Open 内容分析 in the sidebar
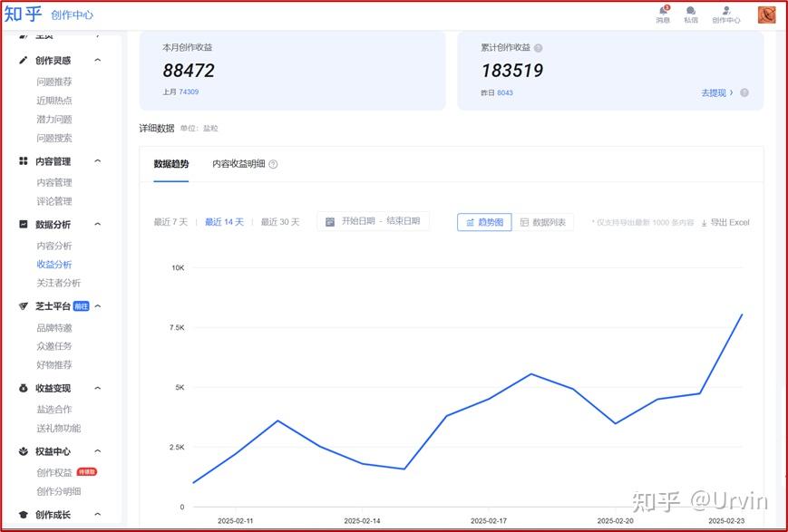788x532 pixels. [54, 246]
